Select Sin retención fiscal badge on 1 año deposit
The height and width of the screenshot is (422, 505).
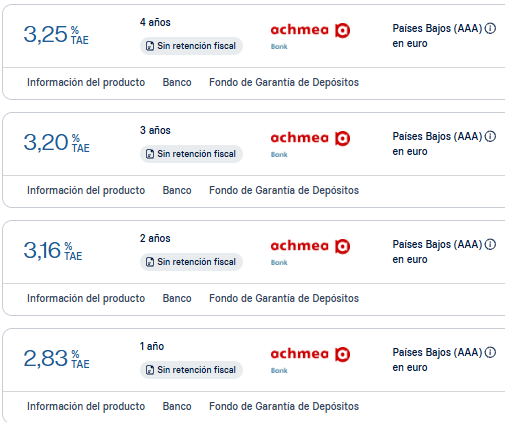coord(191,370)
